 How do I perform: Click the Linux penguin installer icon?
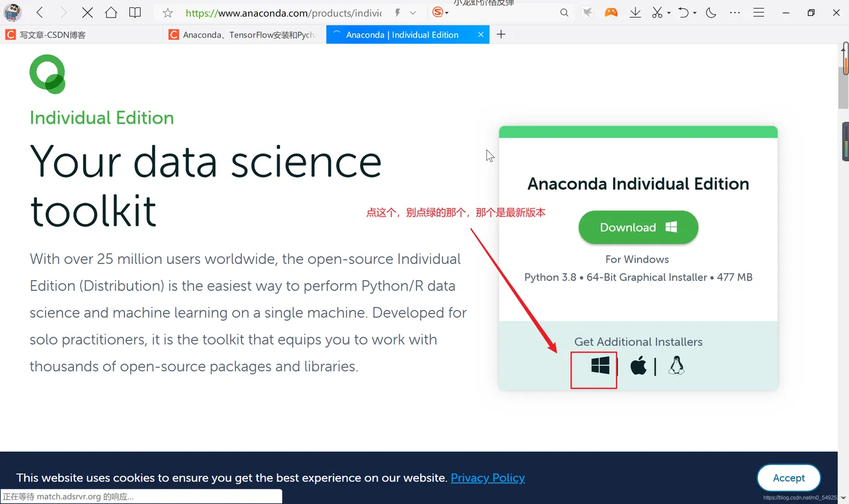tap(676, 366)
